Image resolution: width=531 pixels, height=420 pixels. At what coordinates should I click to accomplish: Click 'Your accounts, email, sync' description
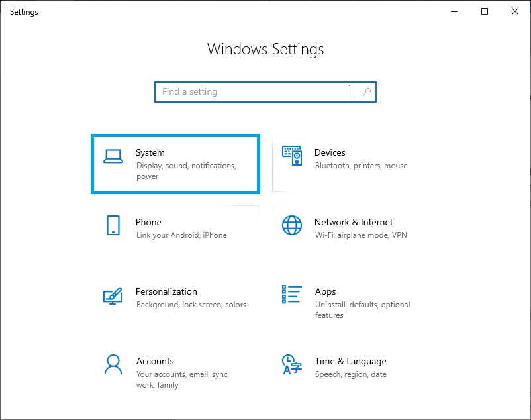(x=183, y=380)
